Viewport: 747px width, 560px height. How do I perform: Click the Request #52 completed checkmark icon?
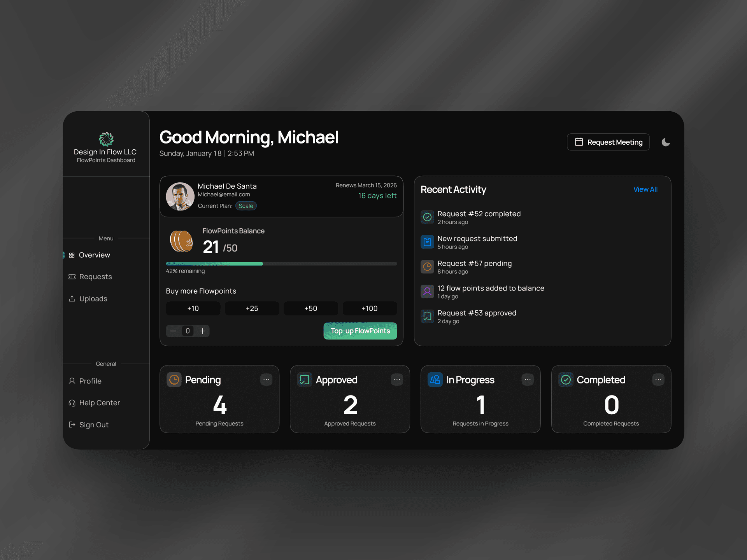[427, 217]
